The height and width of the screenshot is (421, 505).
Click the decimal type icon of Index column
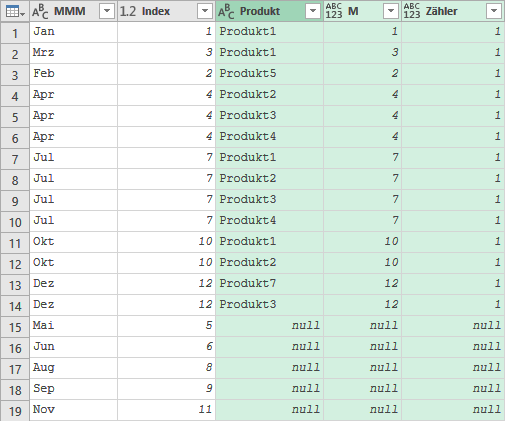[128, 11]
